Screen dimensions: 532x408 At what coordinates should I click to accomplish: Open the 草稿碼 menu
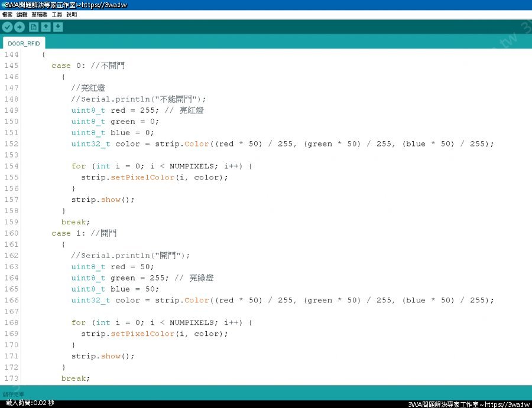(40, 14)
